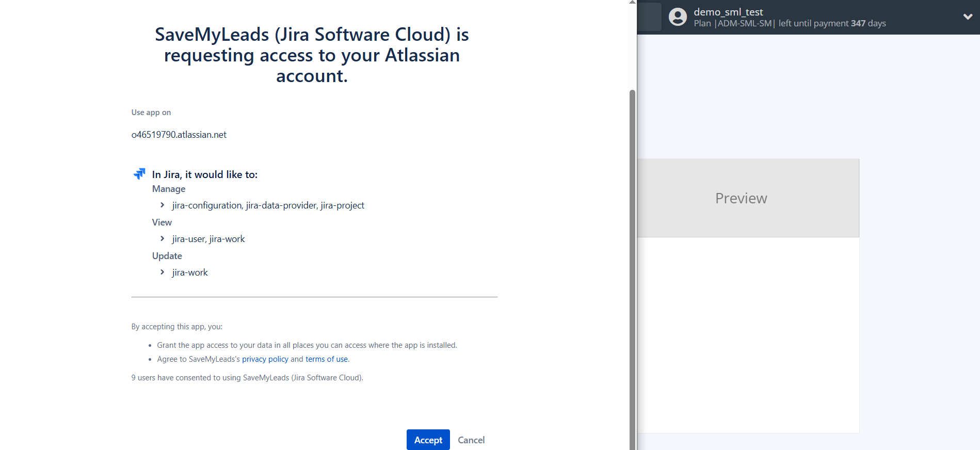Expand the Update permissions chevron
This screenshot has width=980, height=450.
162,272
